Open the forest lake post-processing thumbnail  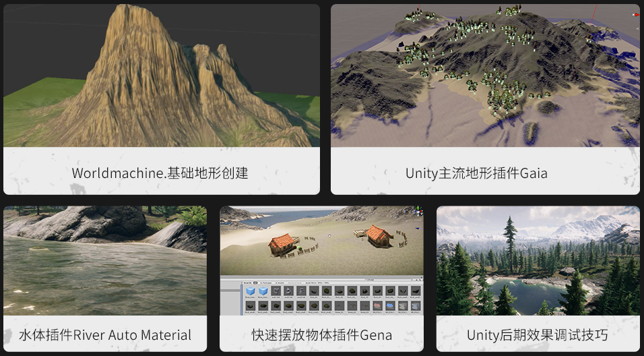coord(538,261)
